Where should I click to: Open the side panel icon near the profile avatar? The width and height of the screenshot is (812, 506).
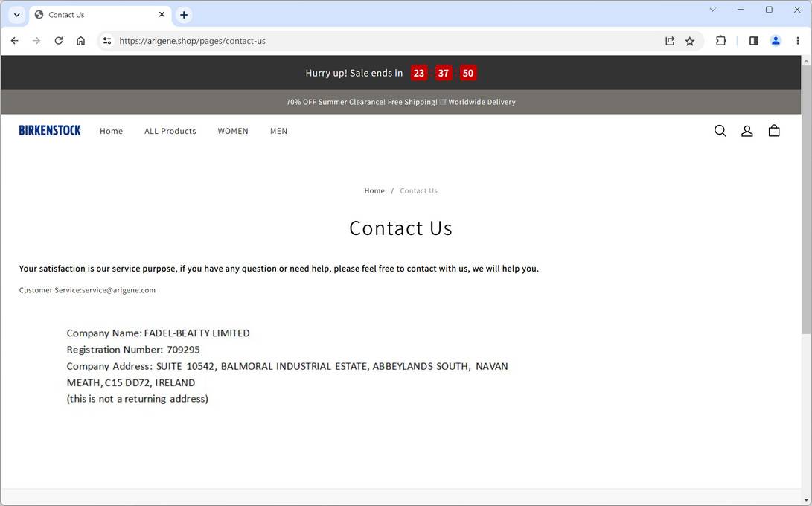click(753, 41)
